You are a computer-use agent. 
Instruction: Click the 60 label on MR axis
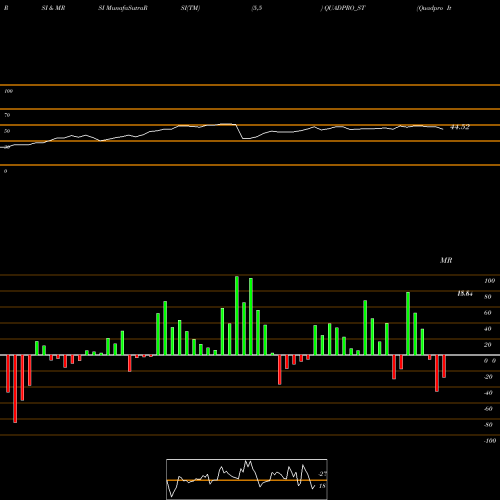[x=488, y=313]
